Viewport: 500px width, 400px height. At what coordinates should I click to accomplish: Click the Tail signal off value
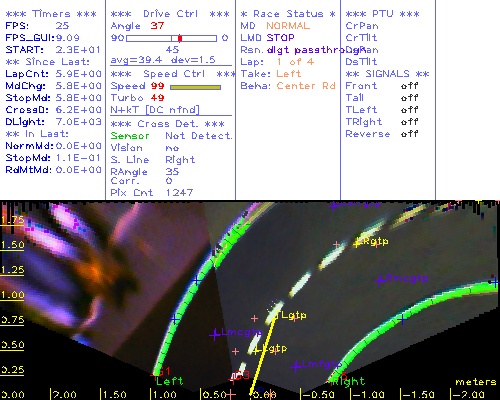pyautogui.click(x=409, y=98)
